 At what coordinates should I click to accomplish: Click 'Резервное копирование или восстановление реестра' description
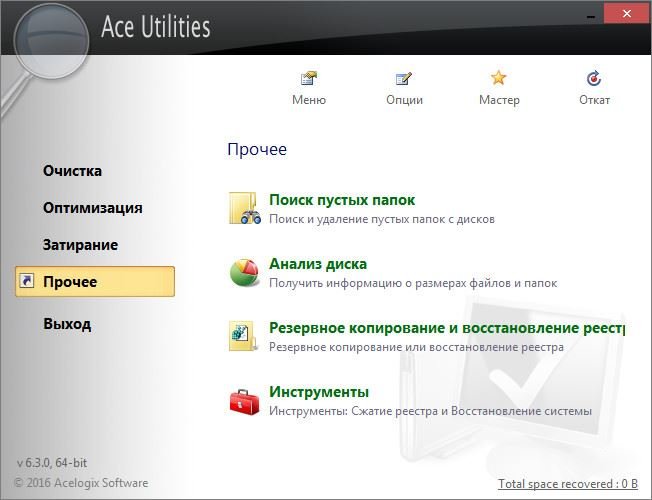tap(416, 347)
